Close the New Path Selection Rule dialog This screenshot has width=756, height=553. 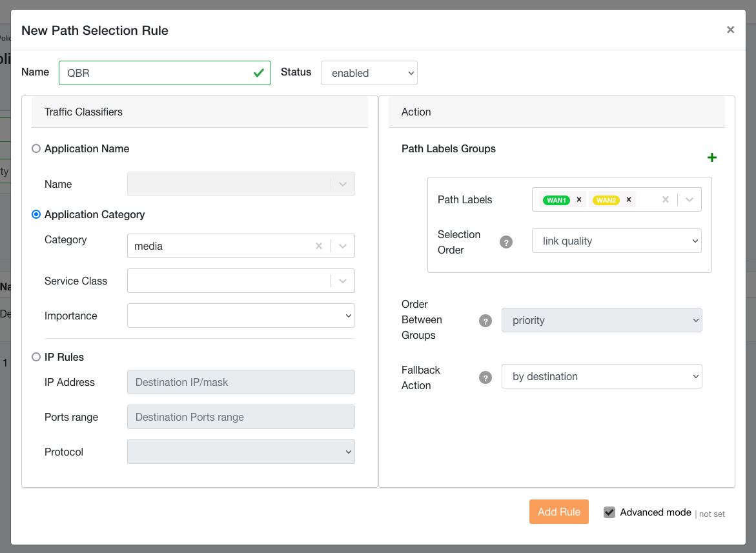tap(730, 30)
